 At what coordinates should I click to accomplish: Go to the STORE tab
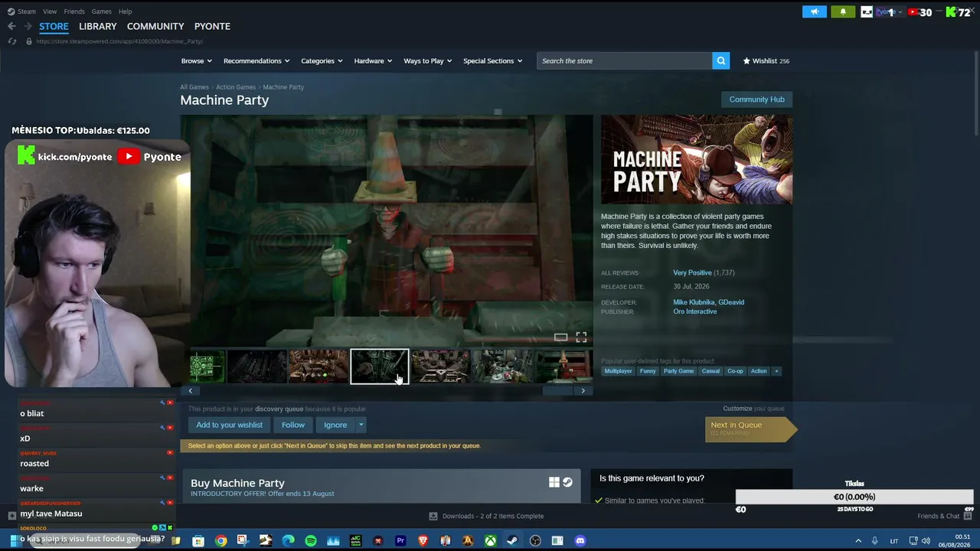54,26
